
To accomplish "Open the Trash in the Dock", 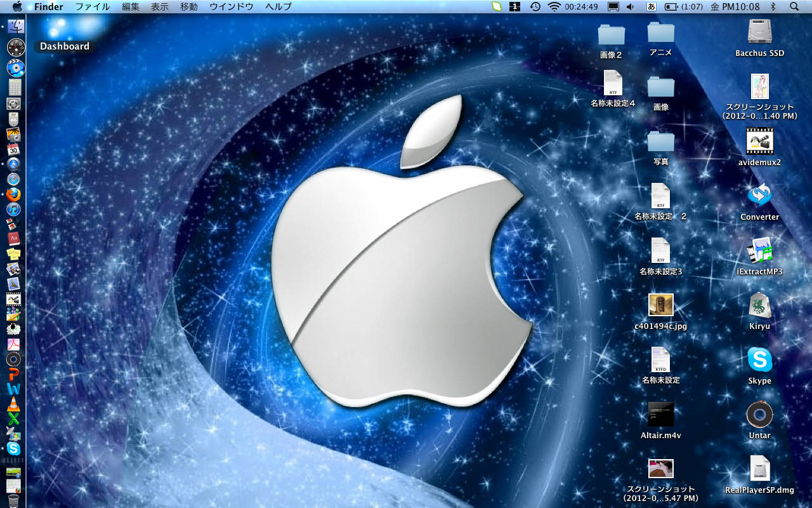I will pos(14,502).
